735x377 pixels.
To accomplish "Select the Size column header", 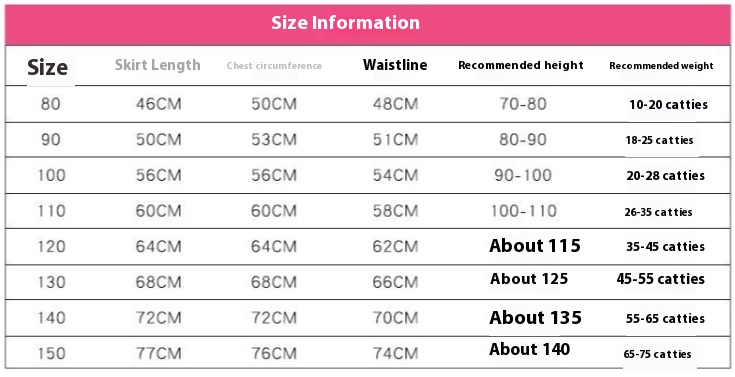I will 47,67.
